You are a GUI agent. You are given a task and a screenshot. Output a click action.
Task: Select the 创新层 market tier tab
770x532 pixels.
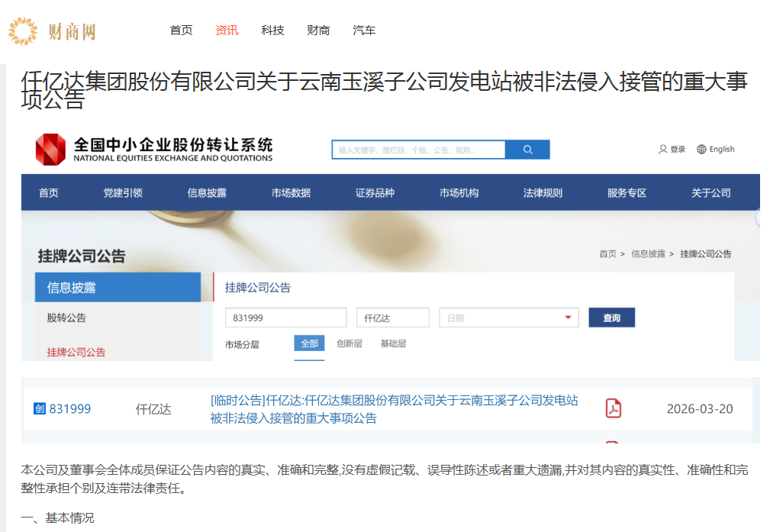(350, 343)
